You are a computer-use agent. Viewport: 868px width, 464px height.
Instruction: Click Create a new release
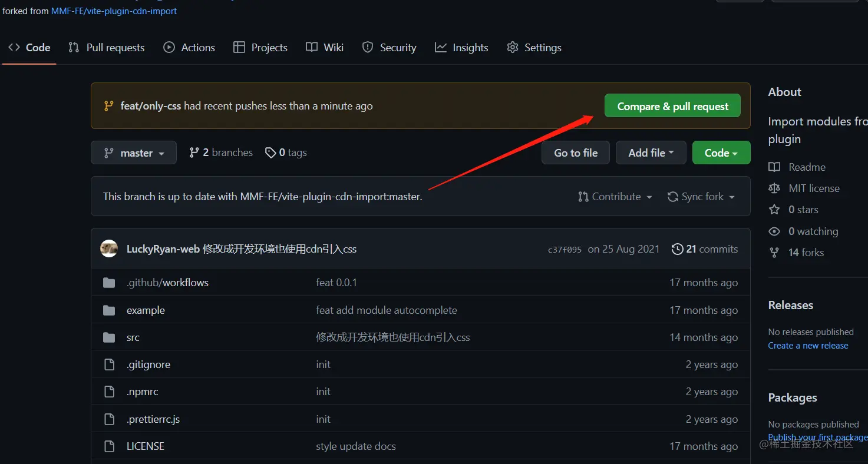click(808, 346)
